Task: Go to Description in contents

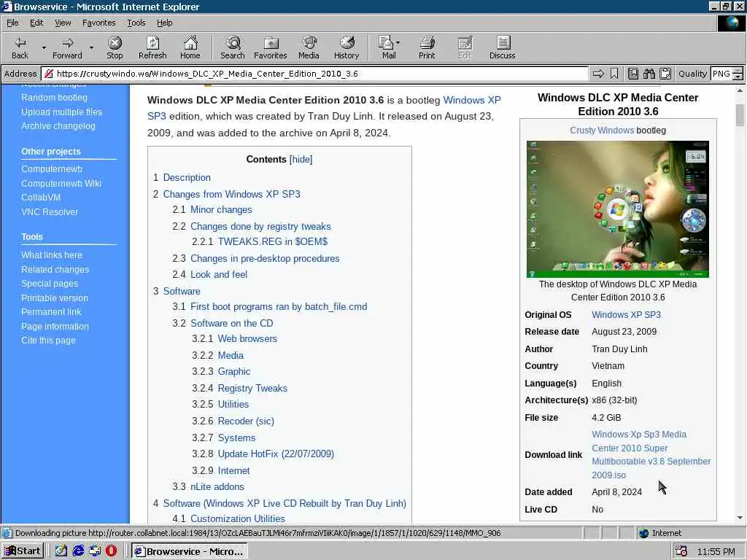Action: 187,177
